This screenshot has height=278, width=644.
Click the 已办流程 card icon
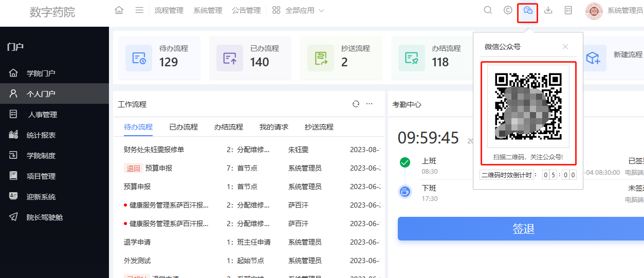coord(230,58)
